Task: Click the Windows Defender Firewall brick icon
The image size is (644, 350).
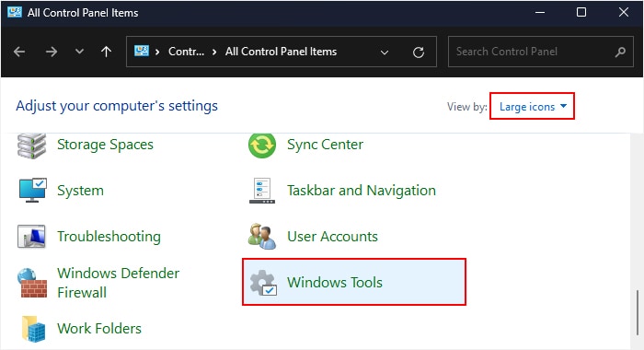Action: tap(32, 283)
